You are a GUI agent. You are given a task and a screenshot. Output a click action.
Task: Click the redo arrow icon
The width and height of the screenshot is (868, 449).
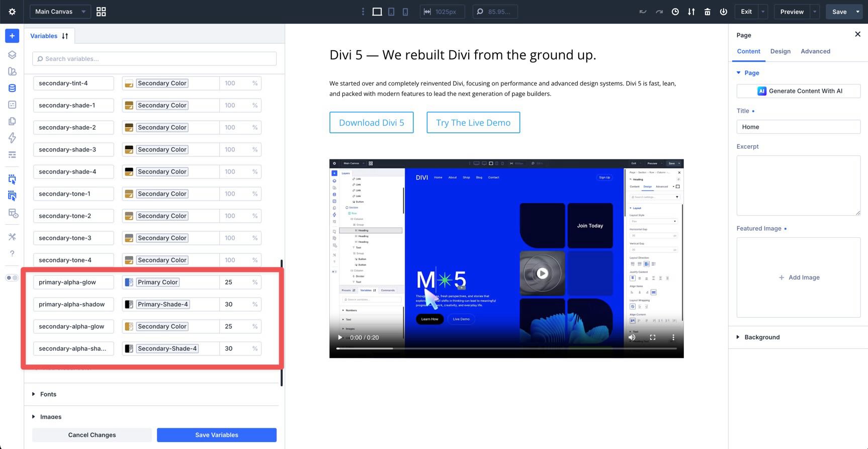(659, 12)
